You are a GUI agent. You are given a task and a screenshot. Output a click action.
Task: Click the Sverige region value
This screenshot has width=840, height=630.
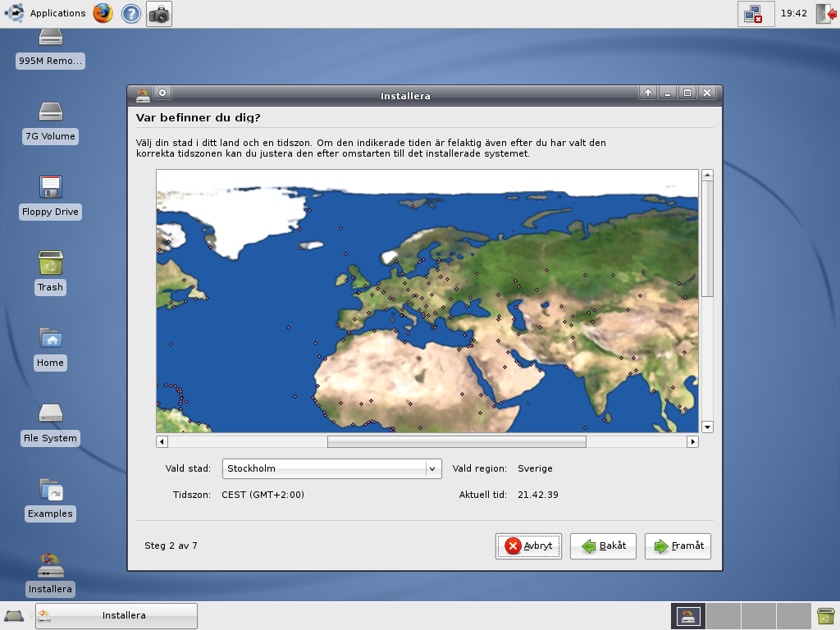[x=535, y=468]
